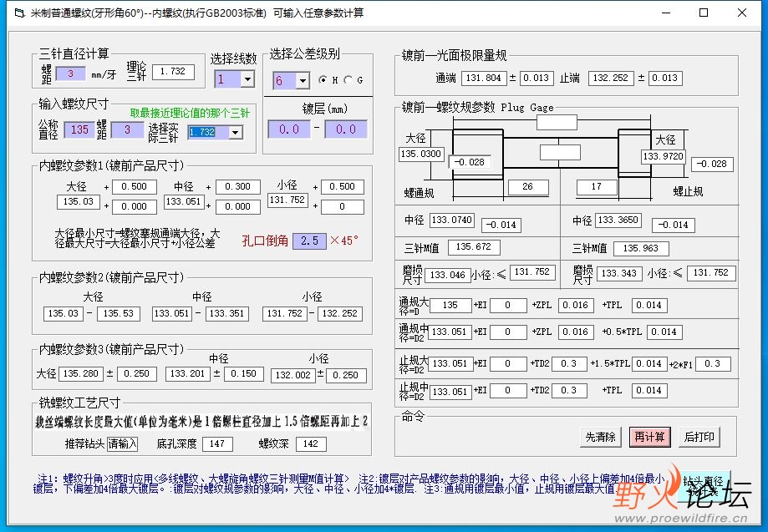The image size is (768, 532).
Task: Click the 钻头直径 button at bottom right
Action: (704, 486)
